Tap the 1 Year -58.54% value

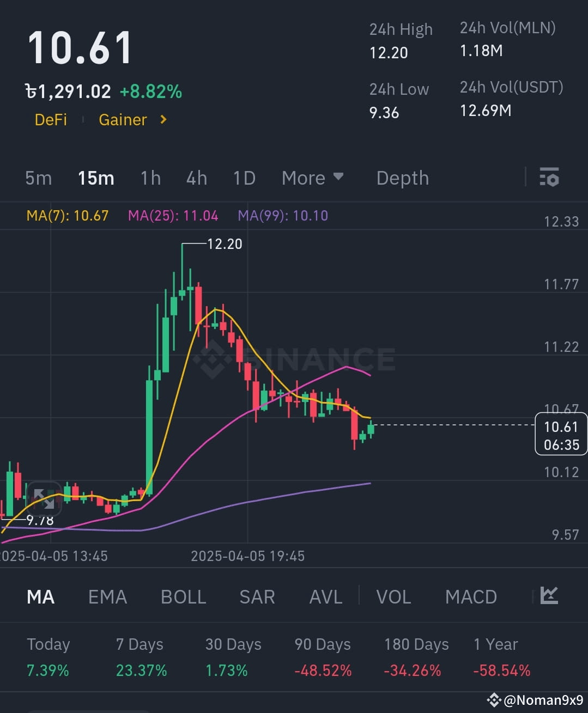(502, 671)
